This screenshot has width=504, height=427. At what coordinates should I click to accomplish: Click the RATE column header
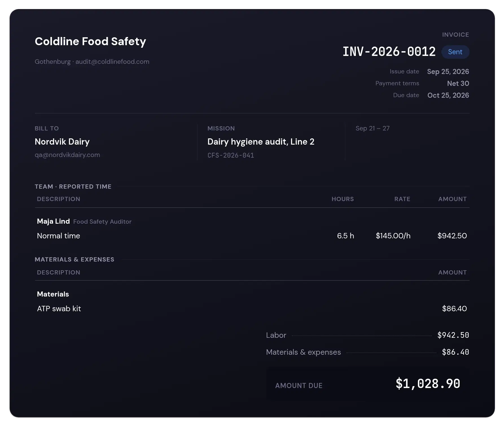[x=402, y=199]
